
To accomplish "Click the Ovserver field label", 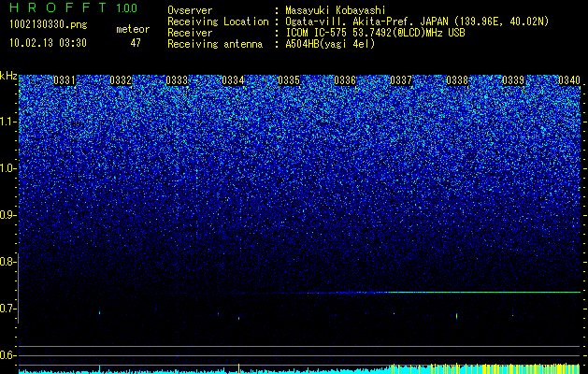I will click(190, 10).
